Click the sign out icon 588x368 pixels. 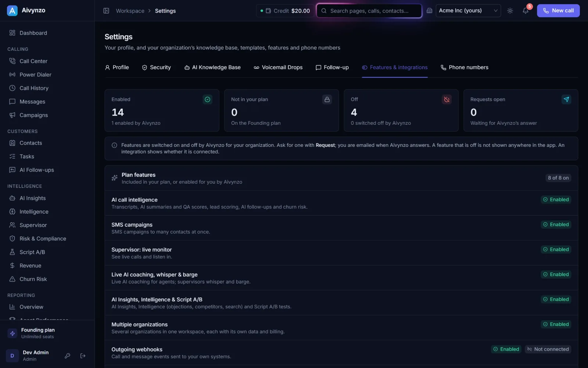(83, 356)
